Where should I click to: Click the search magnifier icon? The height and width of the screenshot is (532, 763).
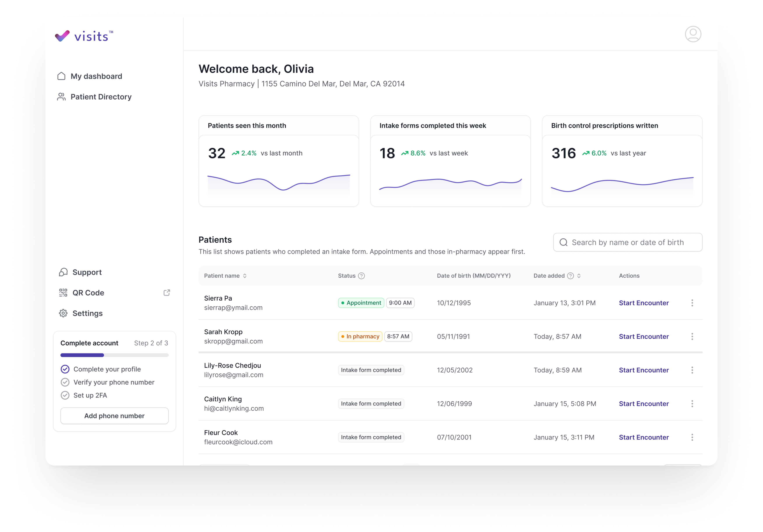563,242
